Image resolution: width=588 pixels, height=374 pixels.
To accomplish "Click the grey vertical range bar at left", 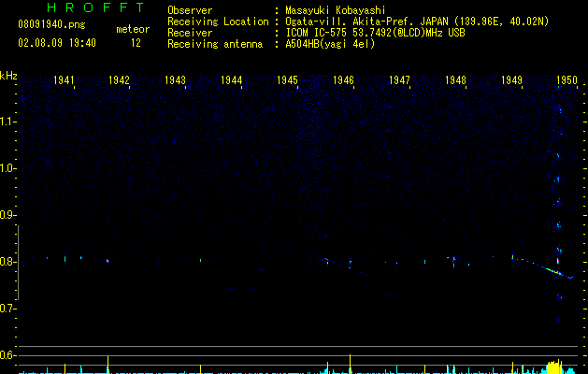I will pyautogui.click(x=18, y=262).
